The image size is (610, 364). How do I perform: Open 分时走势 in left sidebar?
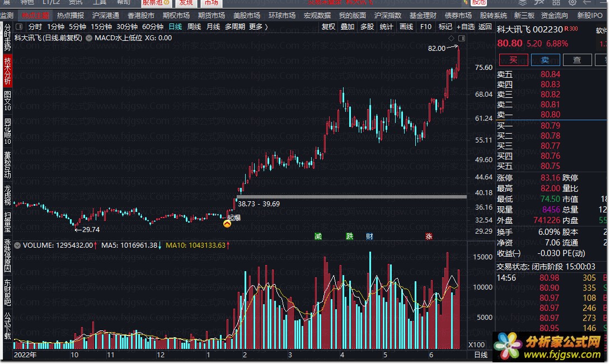[x=7, y=37]
